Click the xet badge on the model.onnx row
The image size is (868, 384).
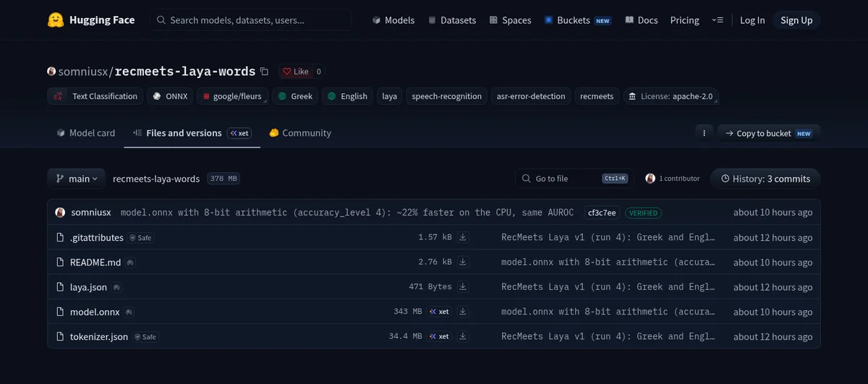pyautogui.click(x=439, y=312)
